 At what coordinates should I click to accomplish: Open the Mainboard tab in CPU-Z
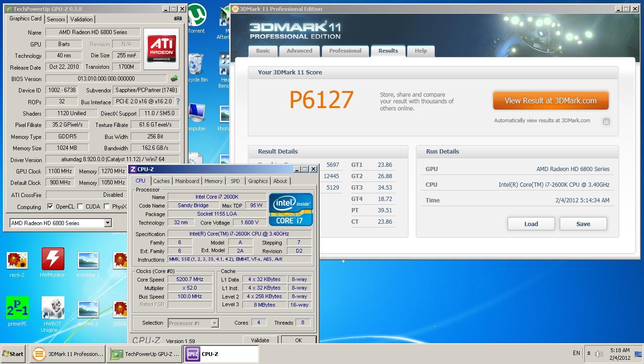(x=187, y=181)
